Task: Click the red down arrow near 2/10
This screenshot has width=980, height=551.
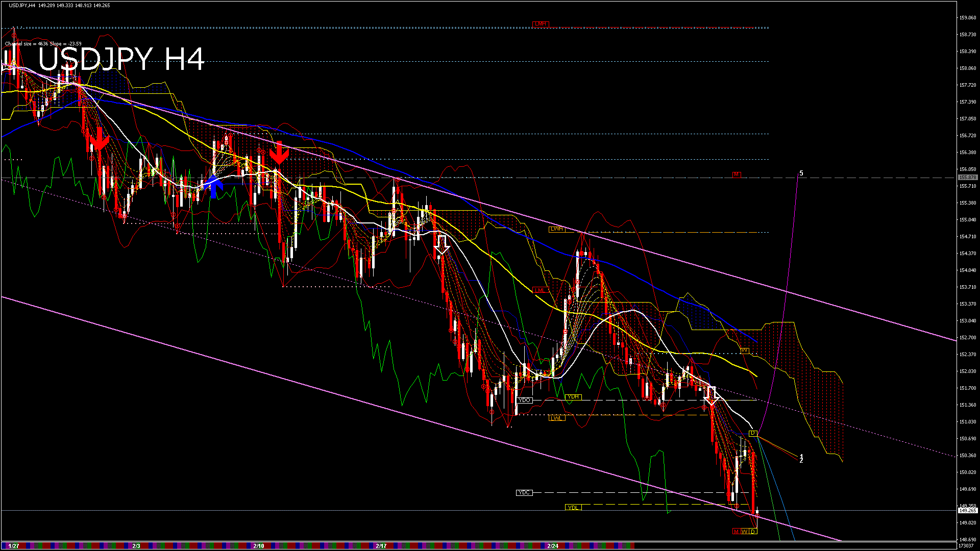Action: point(279,153)
